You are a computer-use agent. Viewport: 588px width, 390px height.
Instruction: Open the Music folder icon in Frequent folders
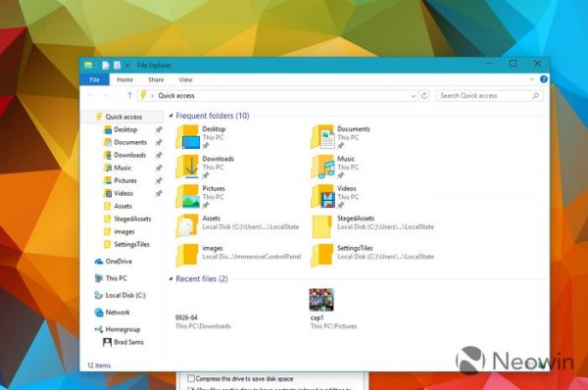coord(322,167)
